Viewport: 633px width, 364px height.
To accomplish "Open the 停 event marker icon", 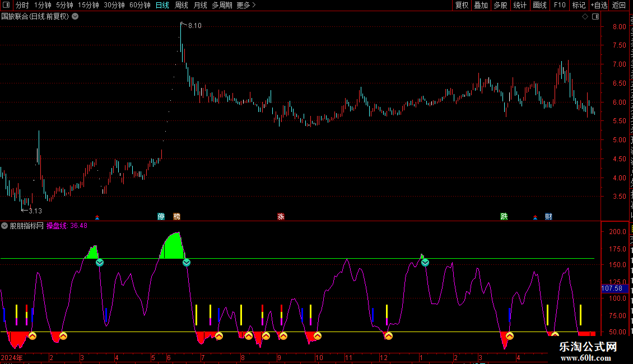I will [161, 217].
